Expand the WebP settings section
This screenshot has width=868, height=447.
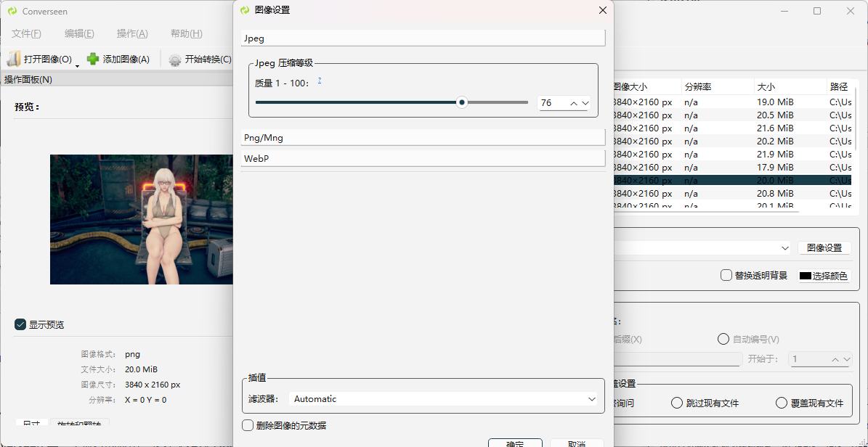click(423, 157)
